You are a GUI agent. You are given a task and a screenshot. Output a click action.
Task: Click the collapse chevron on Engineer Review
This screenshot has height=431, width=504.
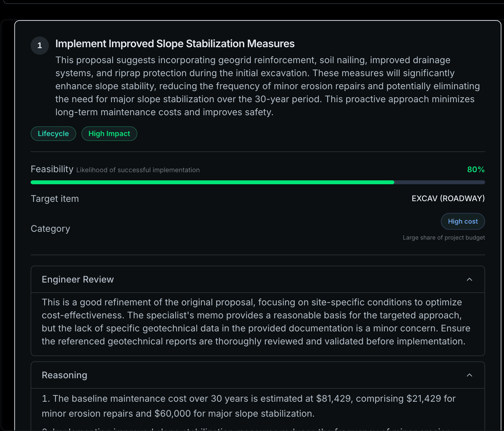point(469,279)
